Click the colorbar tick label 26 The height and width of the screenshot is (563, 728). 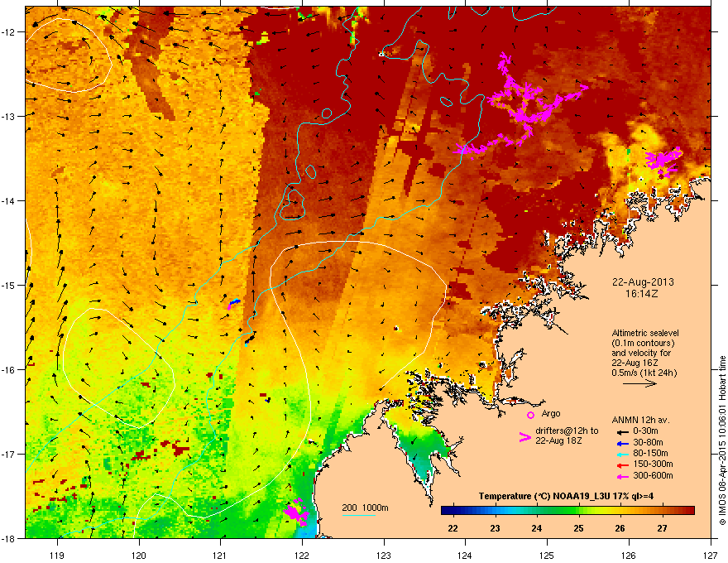click(x=620, y=528)
